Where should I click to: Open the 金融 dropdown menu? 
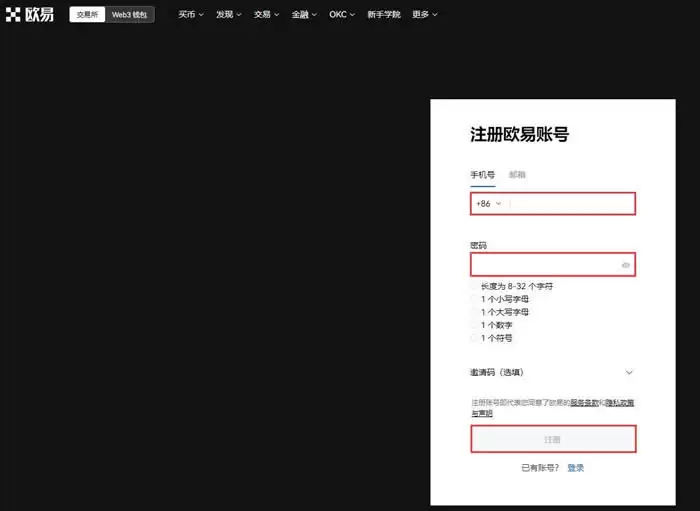click(304, 15)
